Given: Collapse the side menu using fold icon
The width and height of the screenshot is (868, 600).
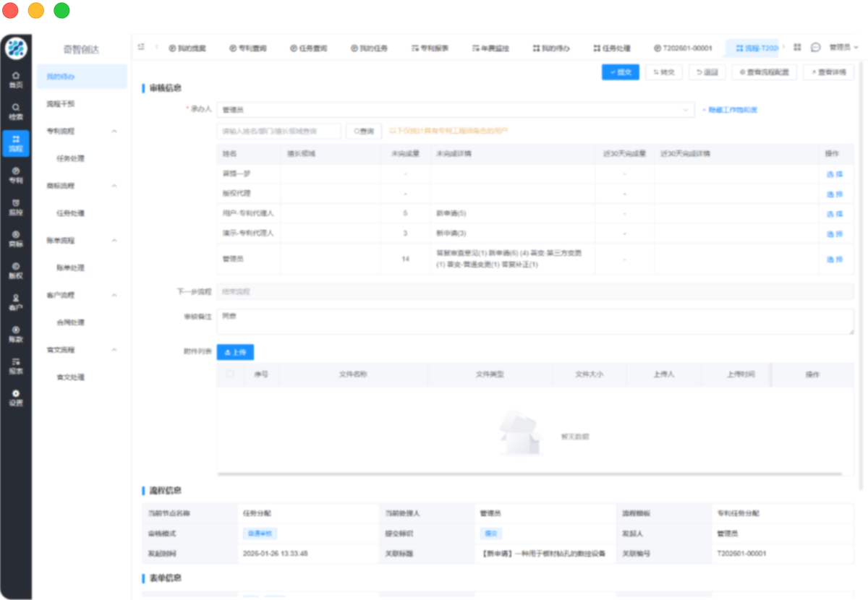Looking at the screenshot, I should point(141,48).
